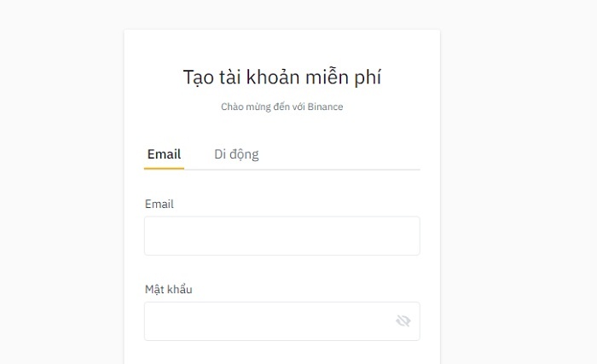Click the Chào mừng đến với Binance subtitle
The image size is (597, 364).
tap(282, 107)
